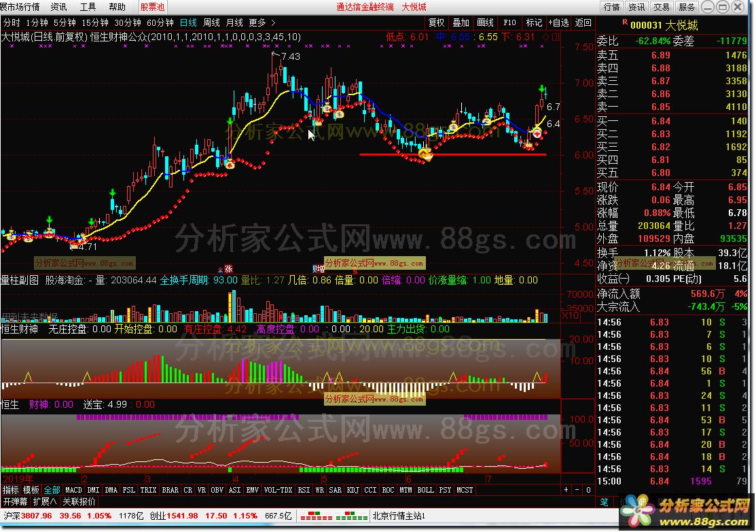Switch chart to 1分钟 period
The height and width of the screenshot is (532, 756).
click(37, 22)
